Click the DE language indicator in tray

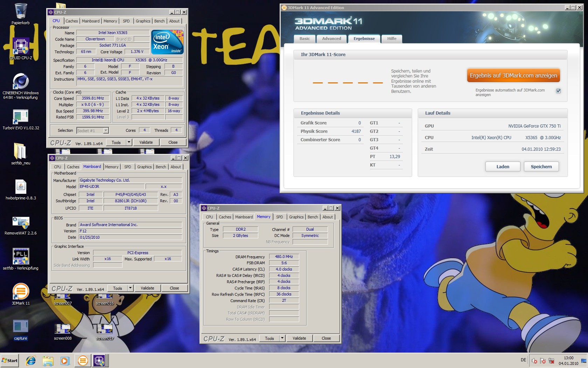point(523,360)
